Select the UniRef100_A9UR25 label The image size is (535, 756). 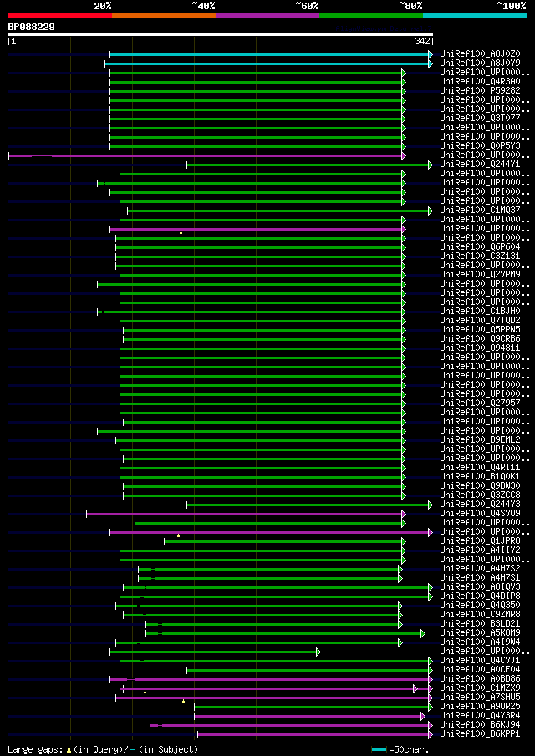(480, 707)
